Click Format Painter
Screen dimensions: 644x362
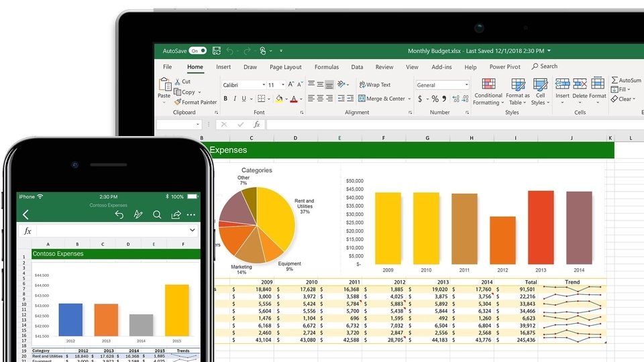point(195,102)
